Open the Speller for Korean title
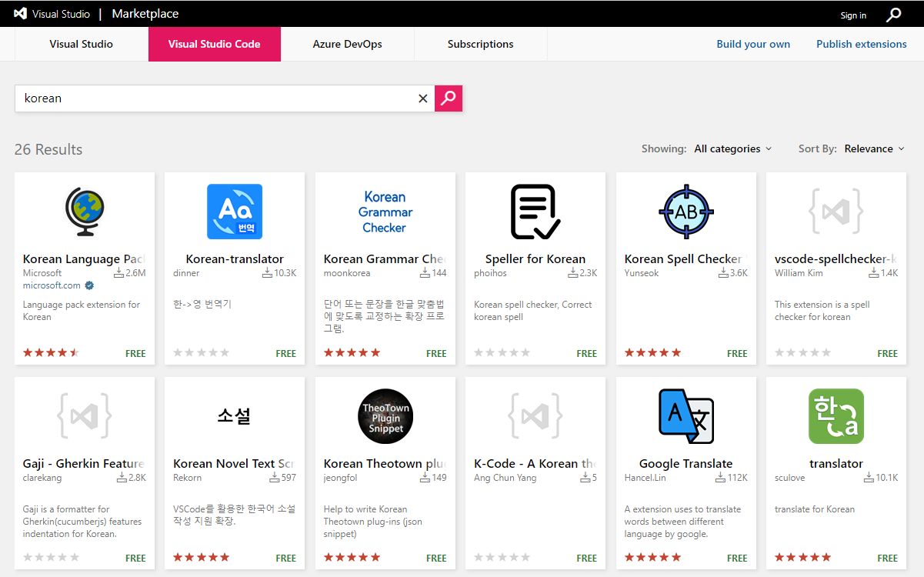Viewport: 924px width, 577px height. coord(535,259)
